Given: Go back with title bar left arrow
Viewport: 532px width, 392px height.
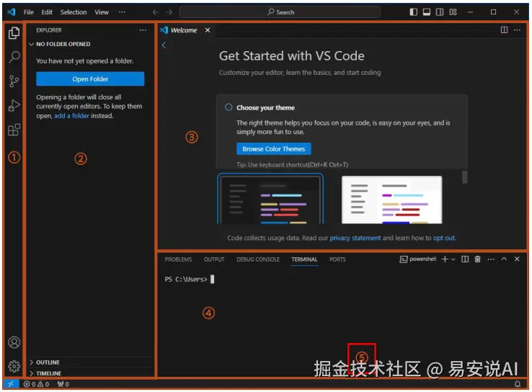Looking at the screenshot, I should [156, 12].
